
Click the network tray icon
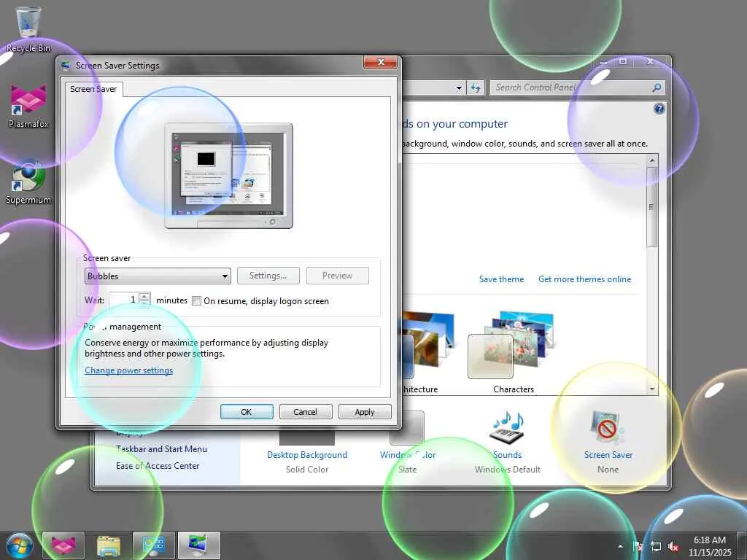point(656,546)
